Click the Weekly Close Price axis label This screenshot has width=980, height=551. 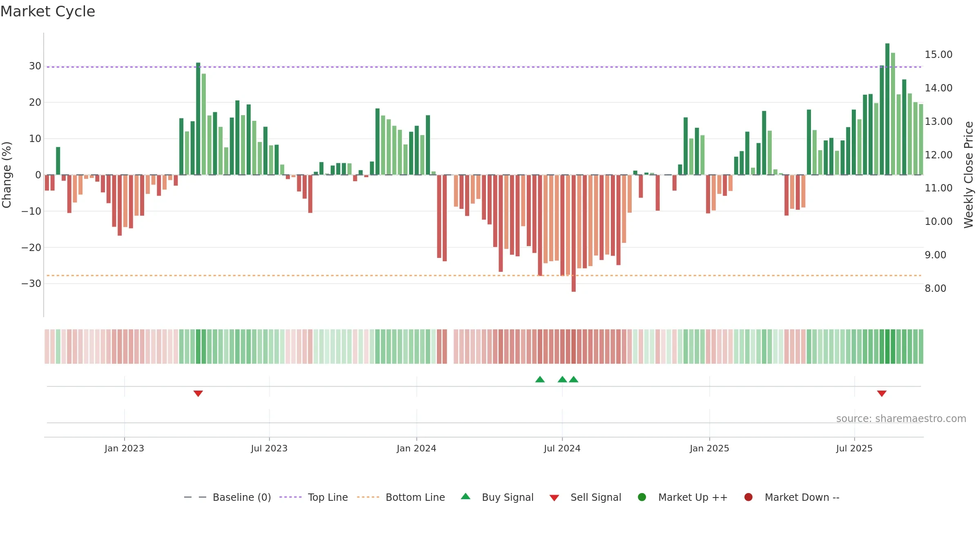[x=969, y=175]
